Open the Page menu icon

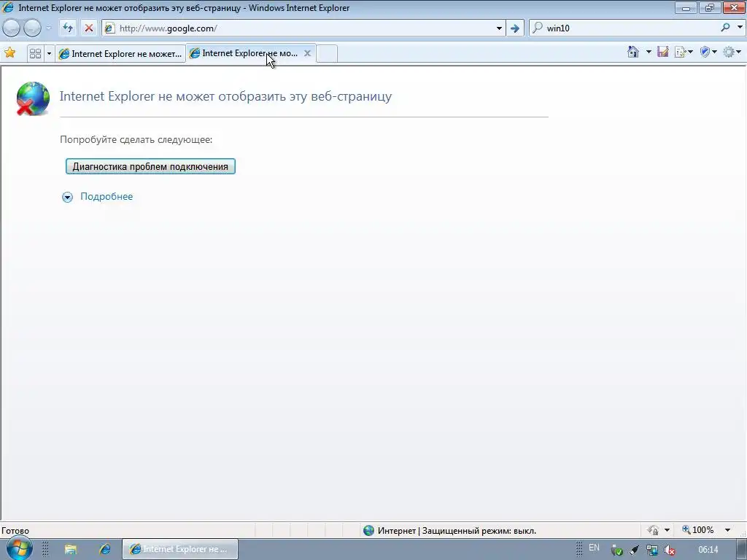click(x=681, y=52)
